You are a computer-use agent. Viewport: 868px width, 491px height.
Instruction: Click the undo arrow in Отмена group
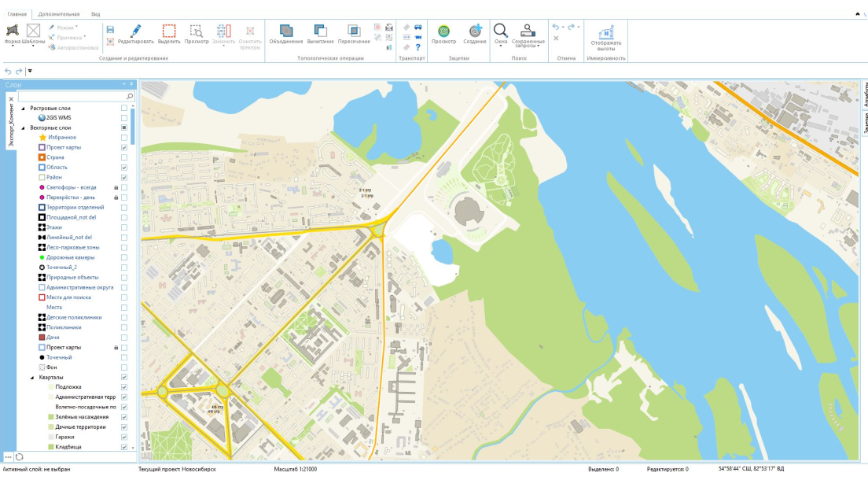[555, 28]
